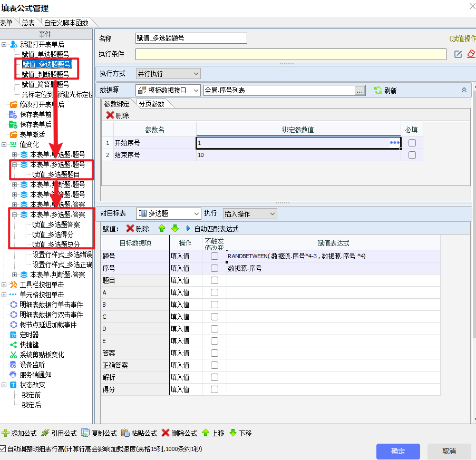This screenshot has height=460, width=476.
Task: Click the green up arrow 上移 icon
Action: 206,433
